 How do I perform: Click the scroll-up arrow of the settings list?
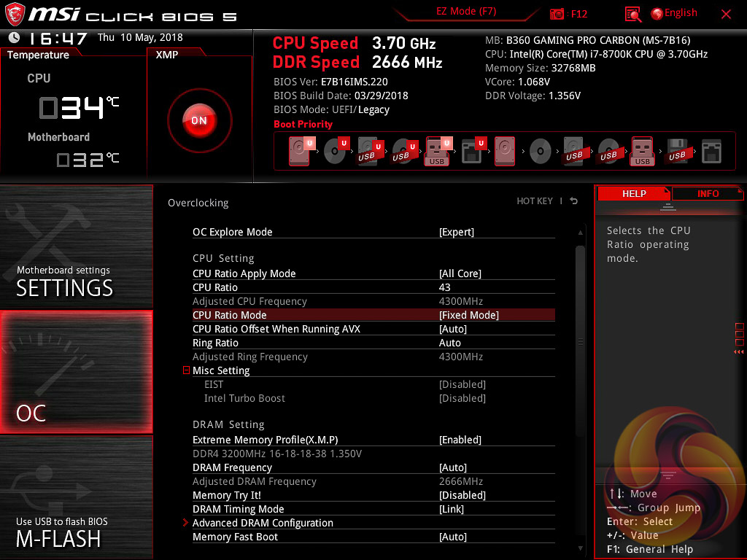[x=580, y=233]
